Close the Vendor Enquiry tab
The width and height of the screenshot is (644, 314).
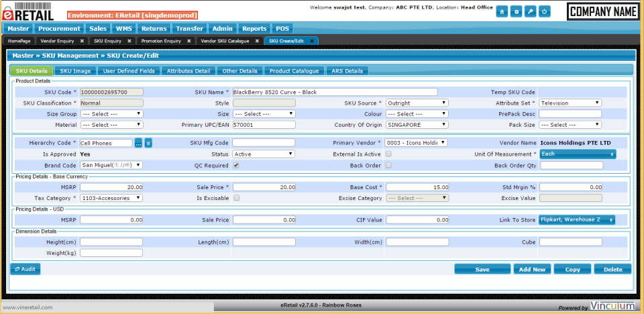click(x=82, y=41)
